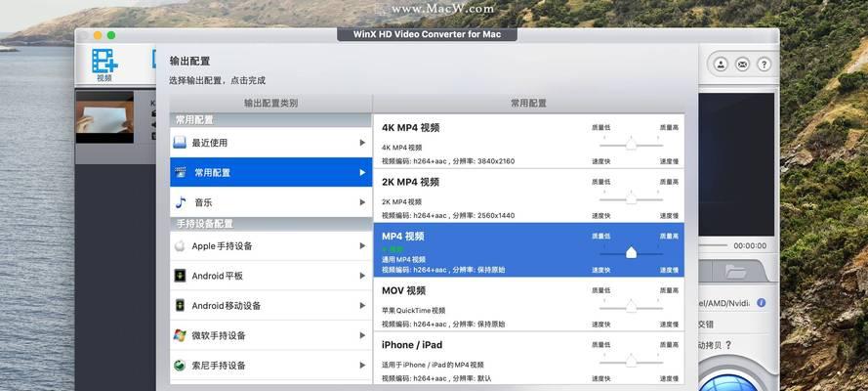
Task: Expand 最近使用 with its arrow
Action: click(362, 143)
